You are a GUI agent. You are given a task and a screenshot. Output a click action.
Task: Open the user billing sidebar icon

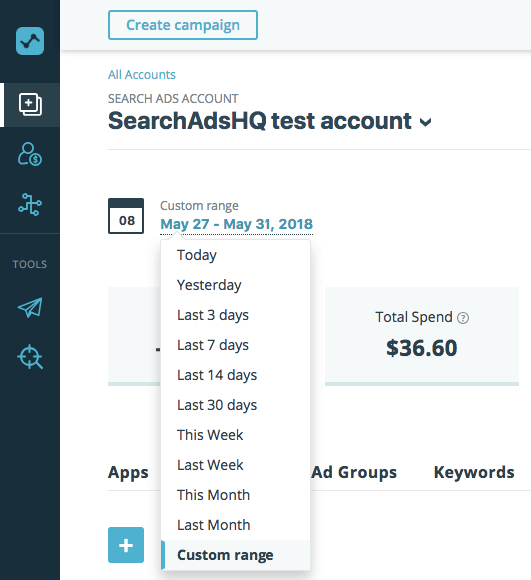[x=30, y=154]
